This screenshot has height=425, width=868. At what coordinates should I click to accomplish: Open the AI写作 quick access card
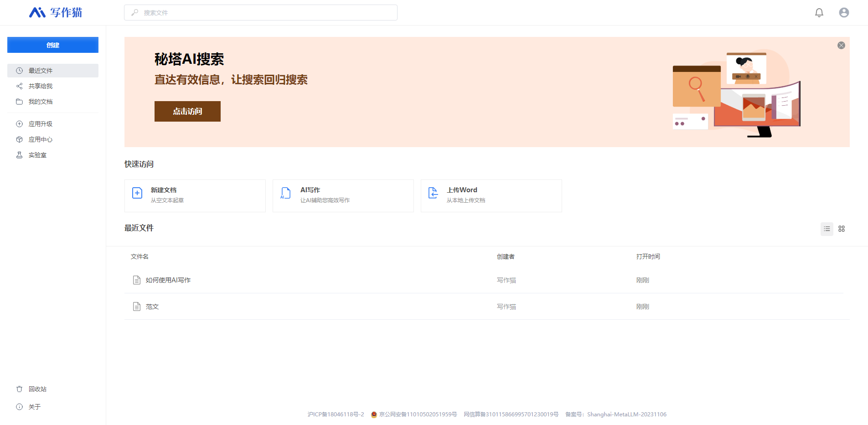(343, 196)
